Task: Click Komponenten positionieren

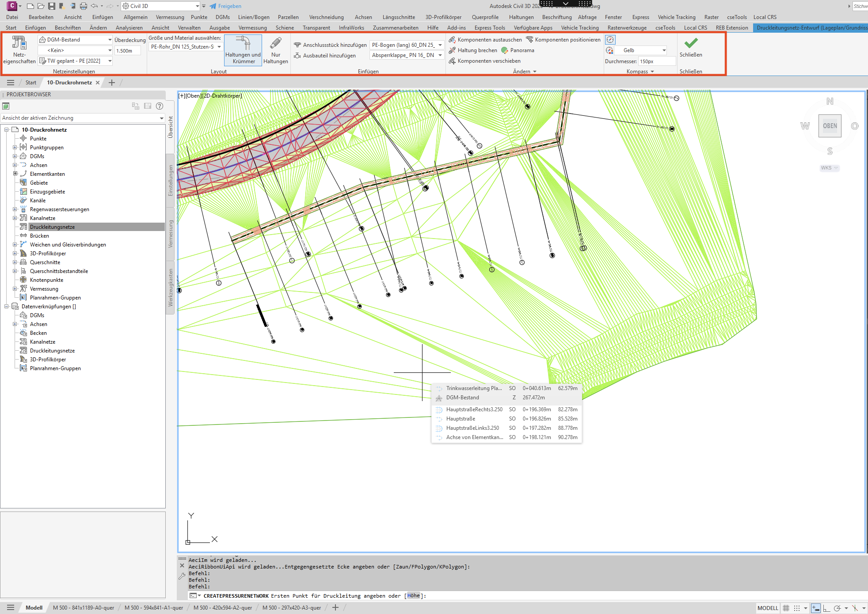Action: point(563,40)
